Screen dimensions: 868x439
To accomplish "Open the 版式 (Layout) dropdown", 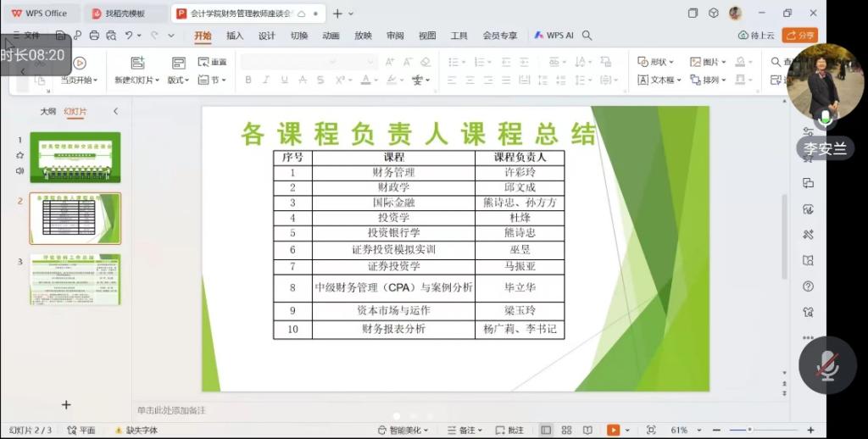I will point(178,80).
